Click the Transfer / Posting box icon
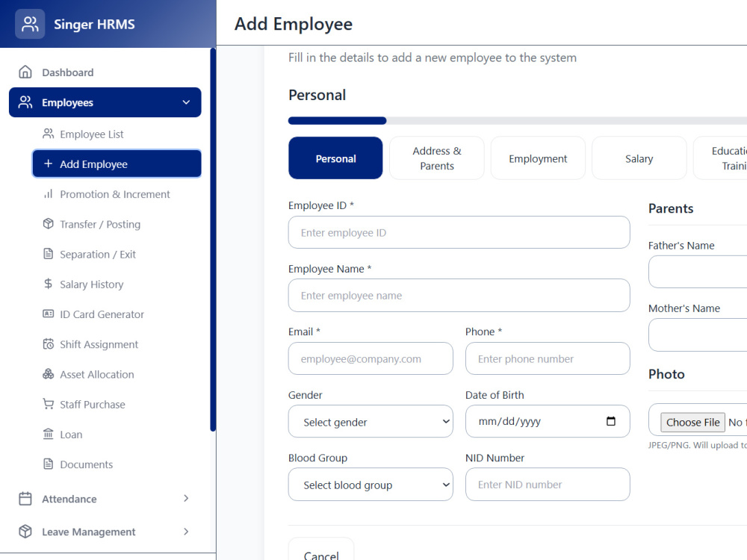 click(48, 224)
